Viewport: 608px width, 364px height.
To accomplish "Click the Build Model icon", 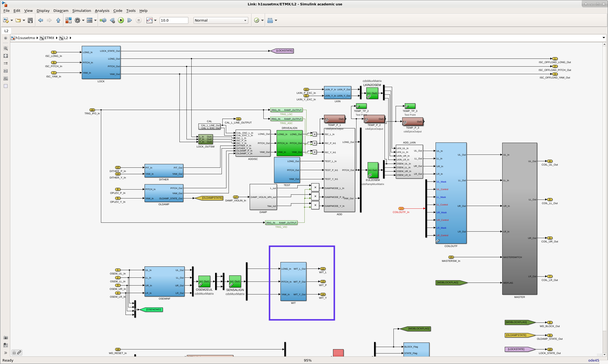I will tap(270, 20).
